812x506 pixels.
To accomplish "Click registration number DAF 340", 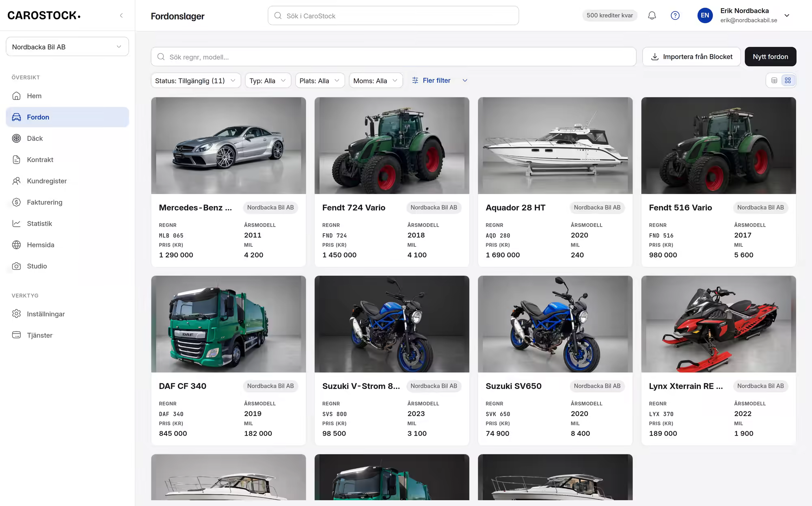I will coord(171,414).
